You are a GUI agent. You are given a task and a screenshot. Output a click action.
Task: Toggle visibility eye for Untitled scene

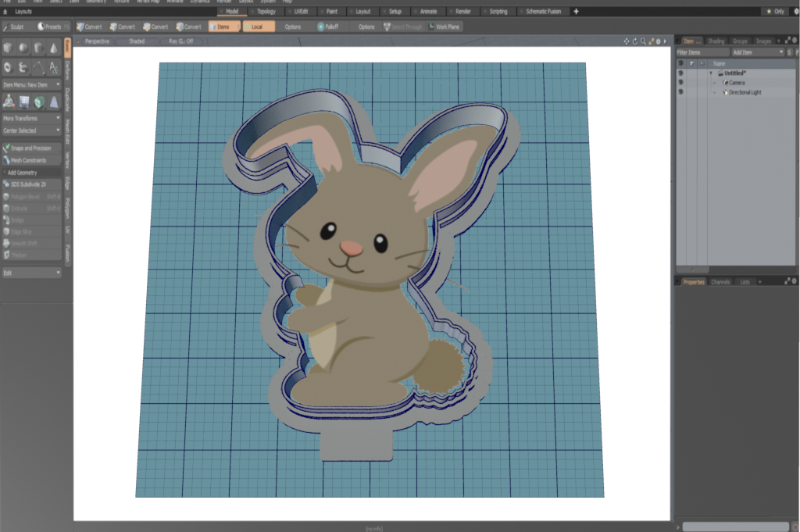pos(680,73)
